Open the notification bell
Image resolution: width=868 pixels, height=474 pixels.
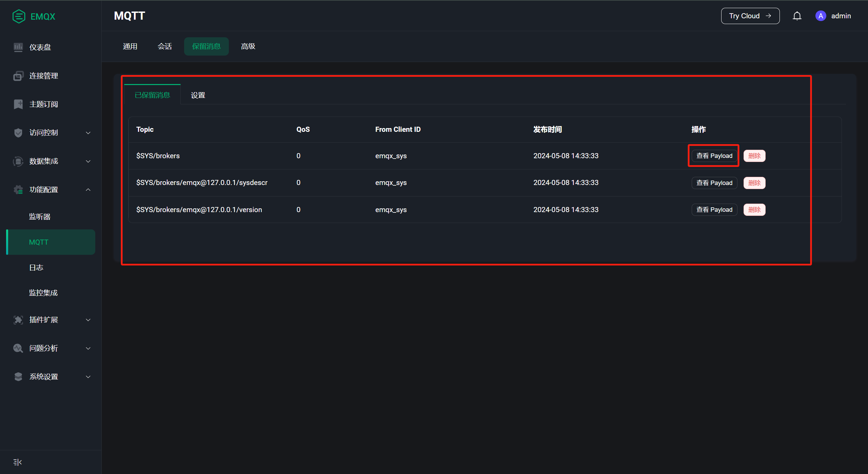tap(797, 16)
